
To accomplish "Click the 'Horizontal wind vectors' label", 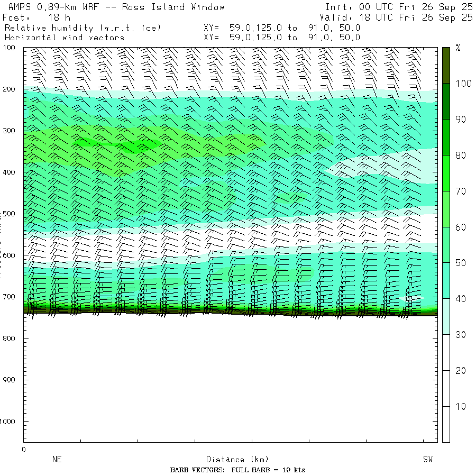I will [x=65, y=38].
